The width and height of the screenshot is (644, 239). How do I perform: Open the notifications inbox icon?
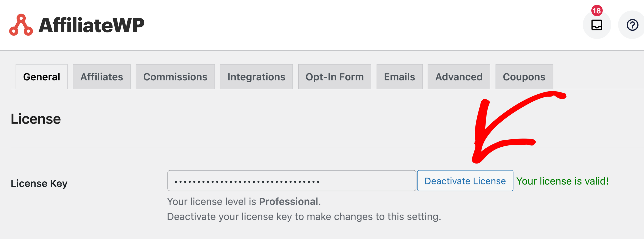[x=596, y=25]
